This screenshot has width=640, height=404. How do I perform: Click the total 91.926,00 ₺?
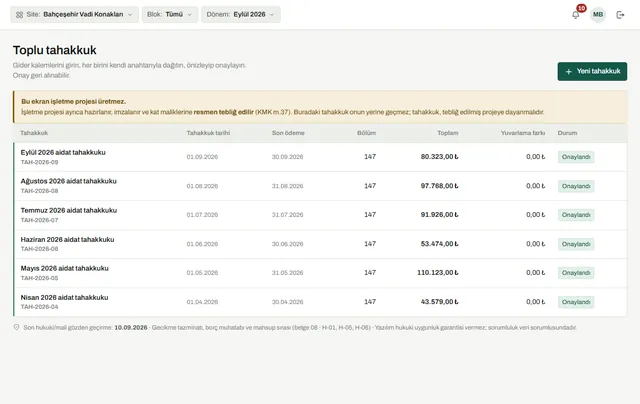click(x=440, y=215)
